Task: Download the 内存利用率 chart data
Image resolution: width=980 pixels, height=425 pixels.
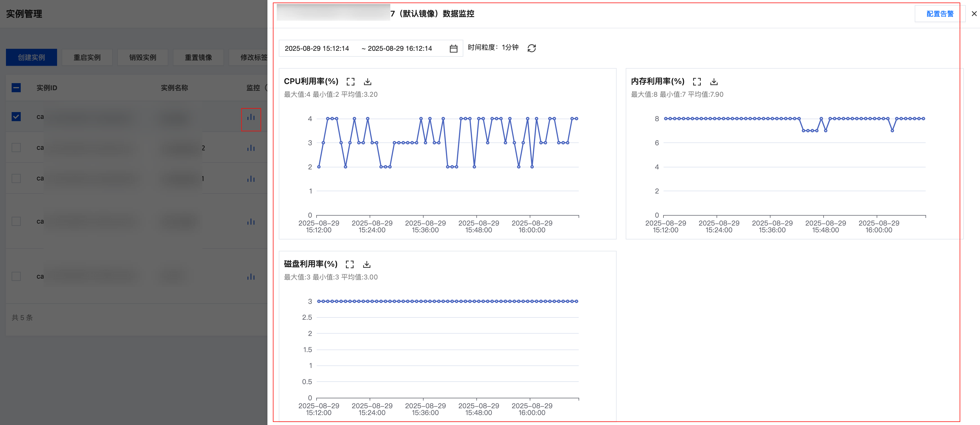Action: click(x=714, y=81)
